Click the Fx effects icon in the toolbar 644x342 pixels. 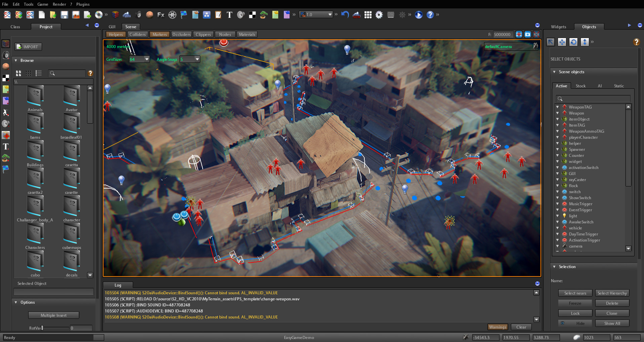[161, 15]
